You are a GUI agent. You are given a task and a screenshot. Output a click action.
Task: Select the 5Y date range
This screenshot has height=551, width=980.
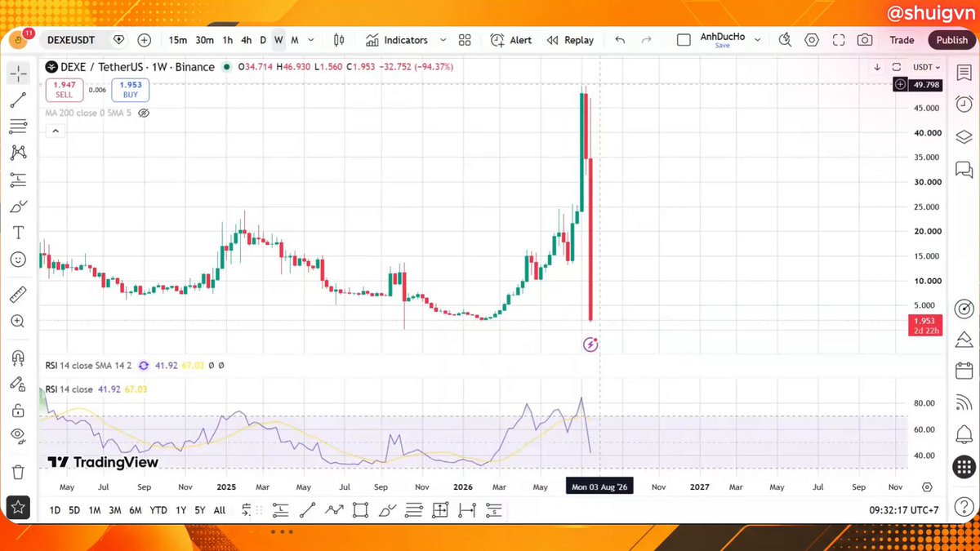tap(199, 510)
